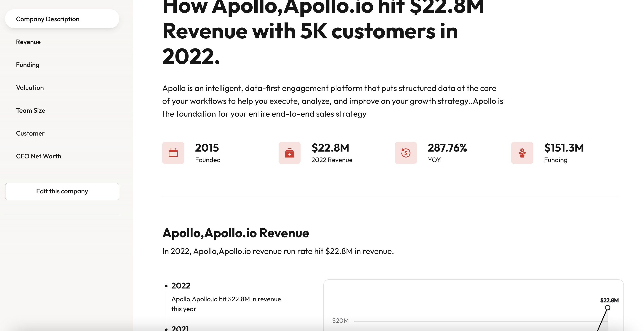The height and width of the screenshot is (331, 644).
Task: Click the $20M chart axis label
Action: pos(340,320)
